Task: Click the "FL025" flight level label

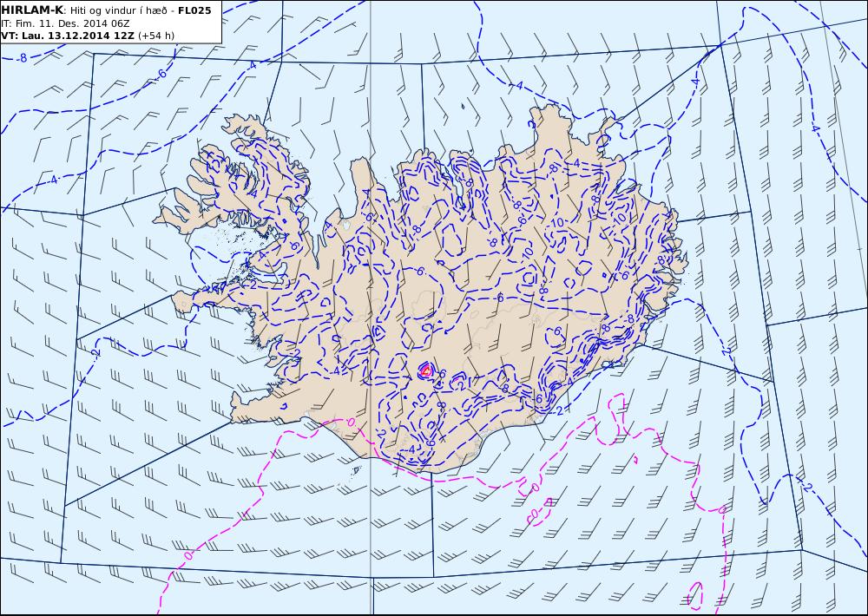Action: click(x=194, y=10)
